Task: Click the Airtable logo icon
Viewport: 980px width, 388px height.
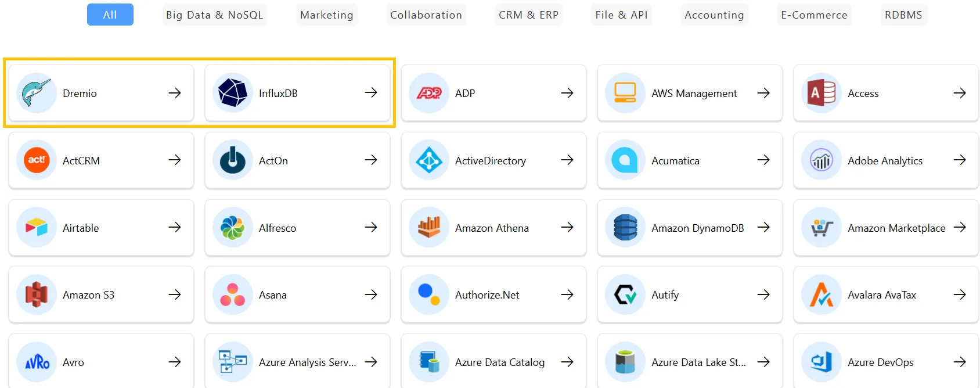Action: [37, 228]
